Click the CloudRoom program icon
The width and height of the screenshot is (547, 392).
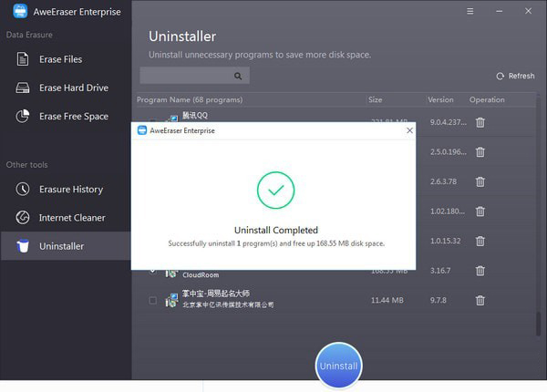[x=171, y=273]
